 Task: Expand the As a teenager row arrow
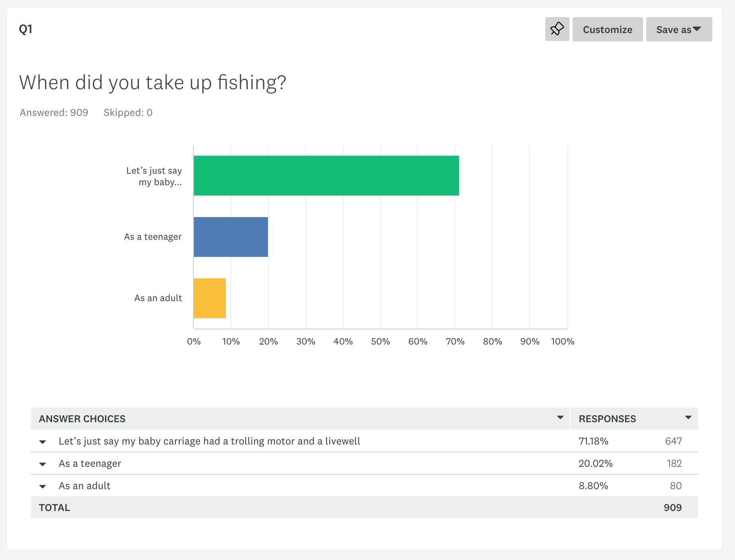(43, 464)
